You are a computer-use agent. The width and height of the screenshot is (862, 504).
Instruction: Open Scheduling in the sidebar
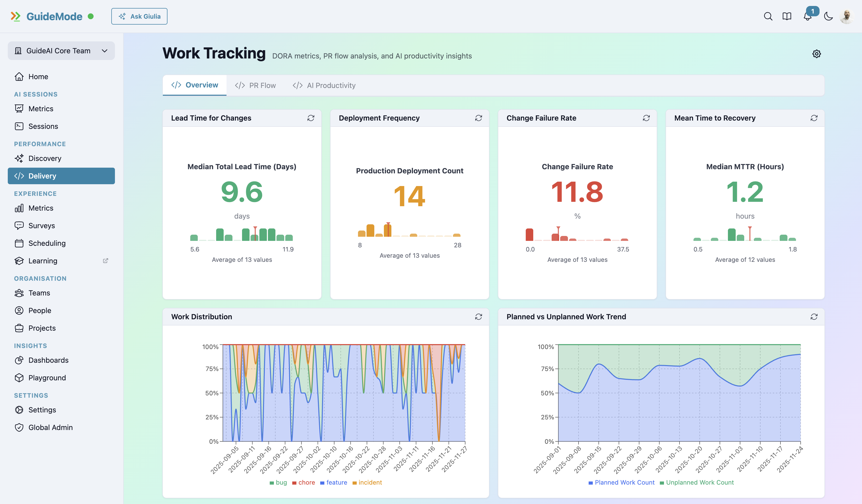[x=47, y=243]
